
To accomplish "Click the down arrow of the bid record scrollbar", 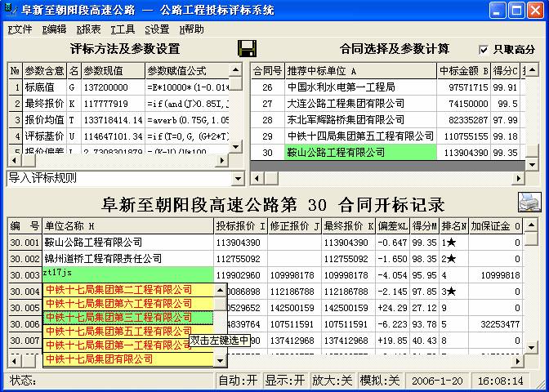I will coord(532,348).
